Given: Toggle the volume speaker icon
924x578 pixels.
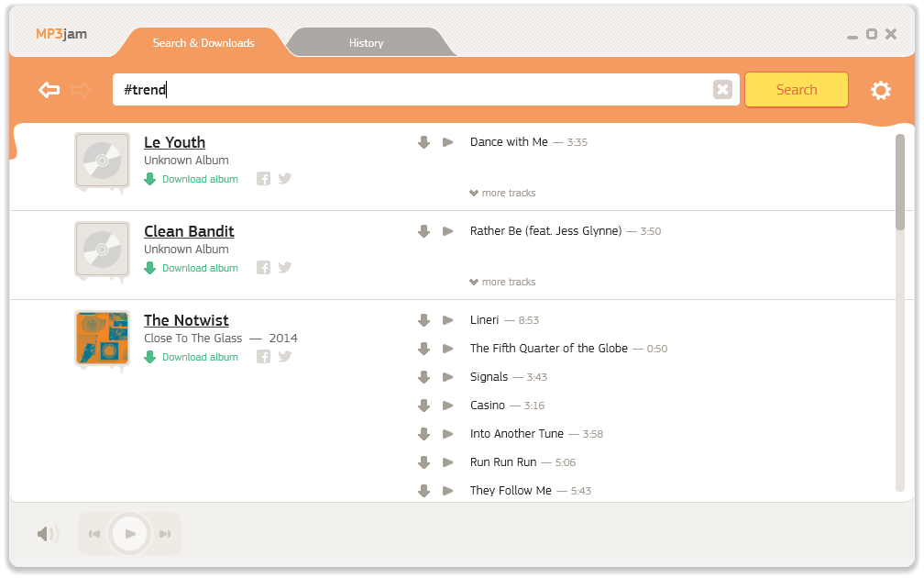Looking at the screenshot, I should coord(48,534).
